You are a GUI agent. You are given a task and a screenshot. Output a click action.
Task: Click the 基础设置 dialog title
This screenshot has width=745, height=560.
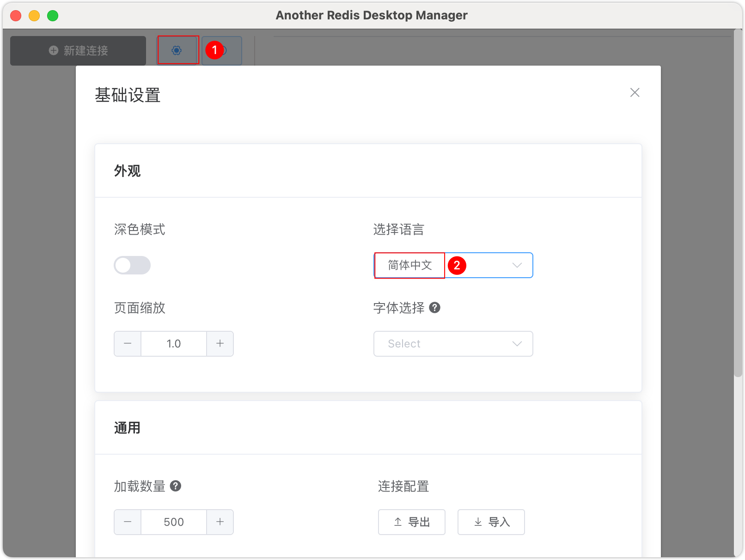[x=128, y=95]
